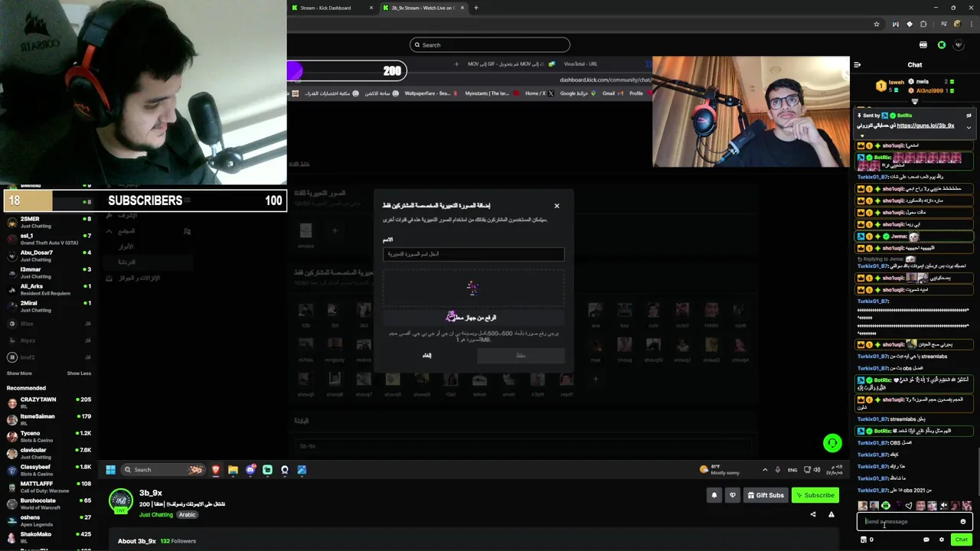Image resolution: width=980 pixels, height=551 pixels.
Task: Open the ShakoMako recommended channel
Action: (x=47, y=537)
